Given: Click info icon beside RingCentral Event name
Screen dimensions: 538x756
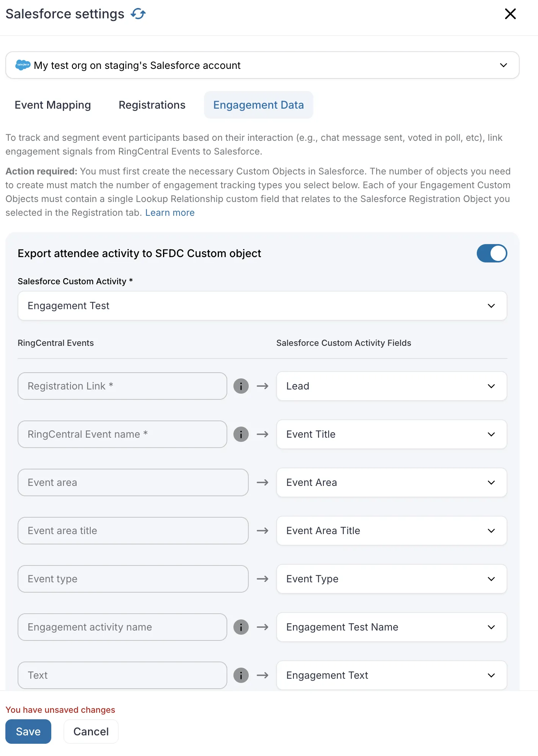Looking at the screenshot, I should coord(241,434).
